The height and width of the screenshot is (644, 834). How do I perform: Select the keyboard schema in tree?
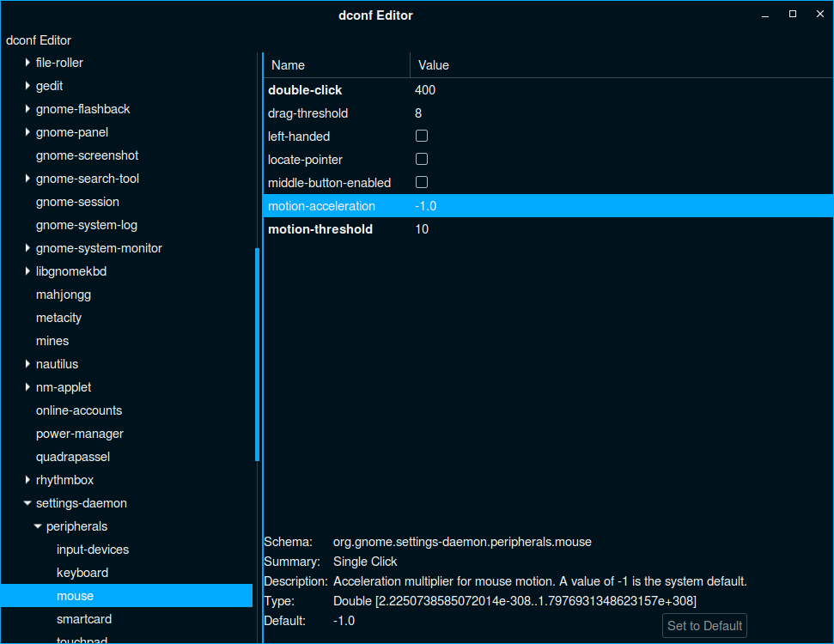pyautogui.click(x=82, y=573)
